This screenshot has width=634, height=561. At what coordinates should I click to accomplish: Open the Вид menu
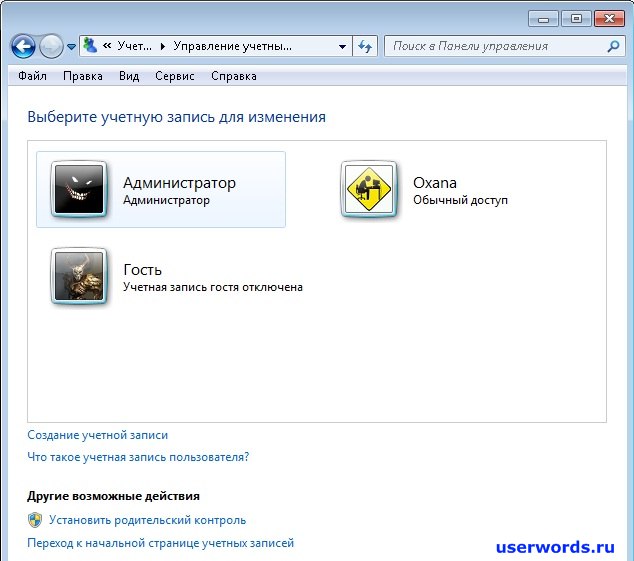coord(129,76)
